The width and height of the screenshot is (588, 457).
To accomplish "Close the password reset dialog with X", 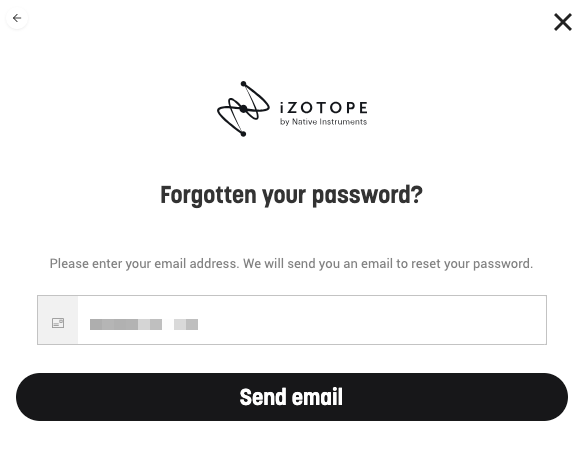I will [563, 22].
